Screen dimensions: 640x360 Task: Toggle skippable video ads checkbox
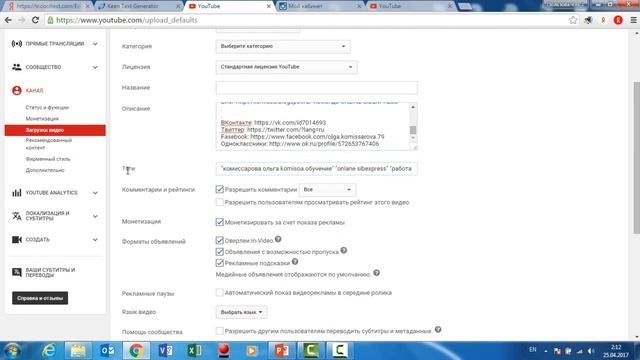(x=220, y=251)
